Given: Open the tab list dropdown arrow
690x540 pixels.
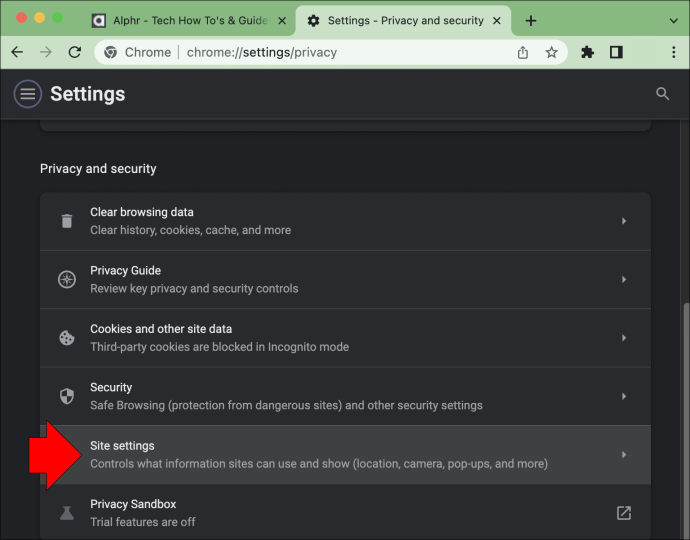Looking at the screenshot, I should [673, 21].
